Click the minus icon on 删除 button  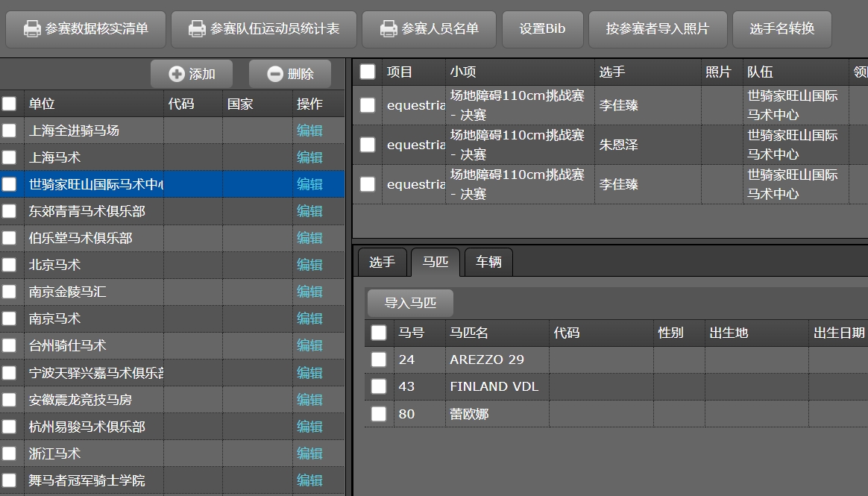(275, 74)
